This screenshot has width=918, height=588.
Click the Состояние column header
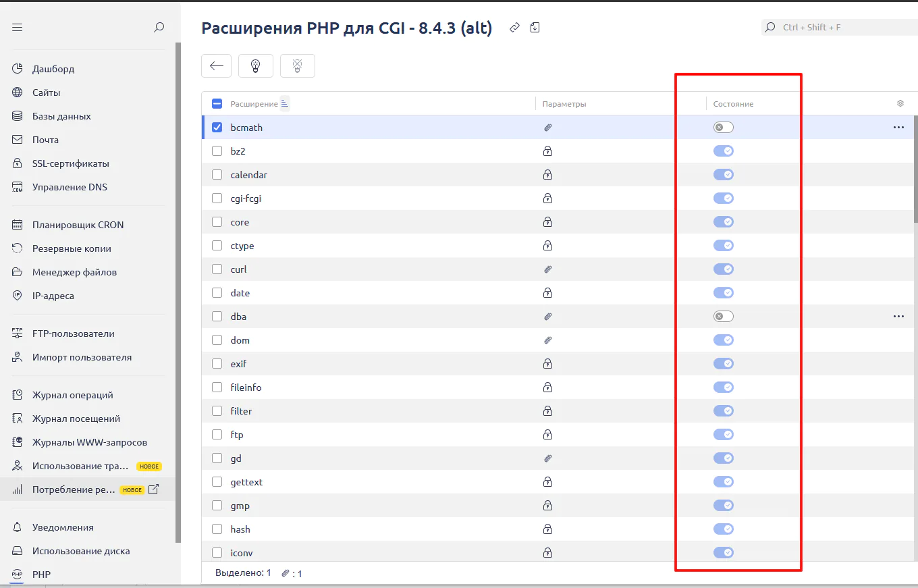point(733,104)
